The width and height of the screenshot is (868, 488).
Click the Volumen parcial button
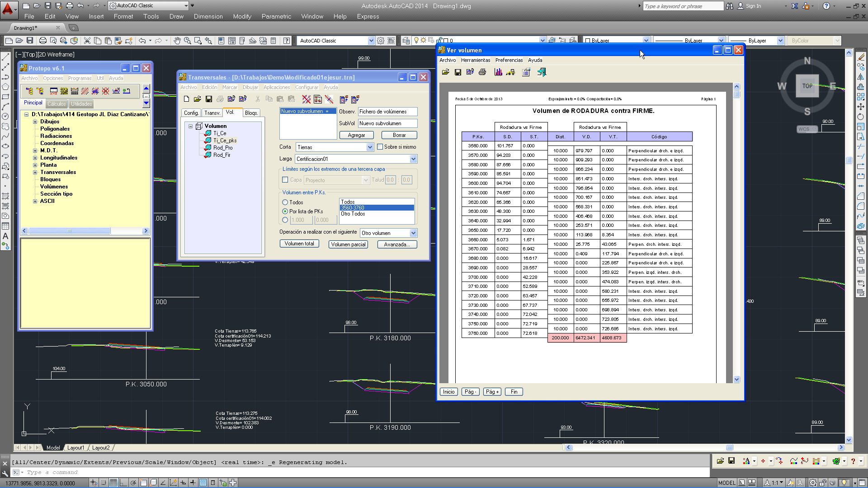click(348, 244)
